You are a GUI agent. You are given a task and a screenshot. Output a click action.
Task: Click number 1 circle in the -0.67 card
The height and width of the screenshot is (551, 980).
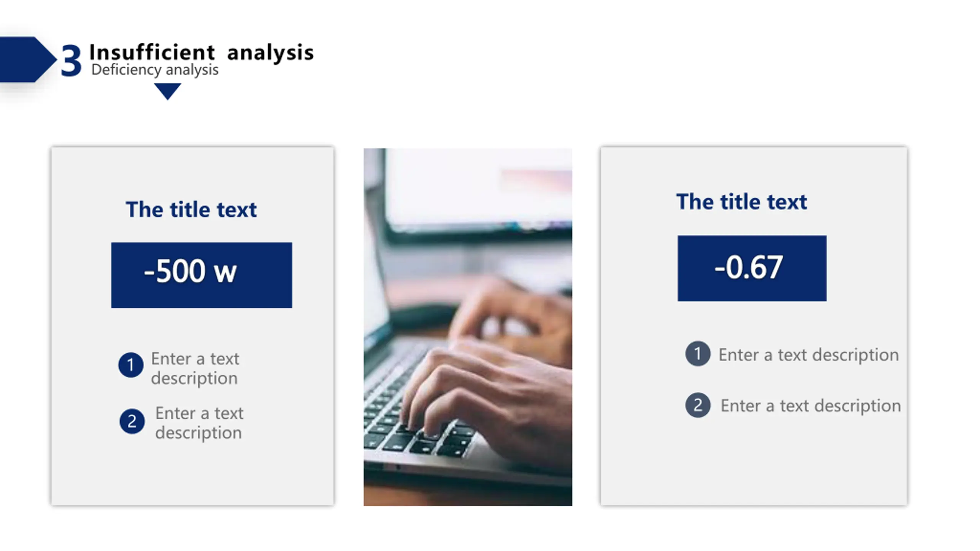pyautogui.click(x=697, y=354)
